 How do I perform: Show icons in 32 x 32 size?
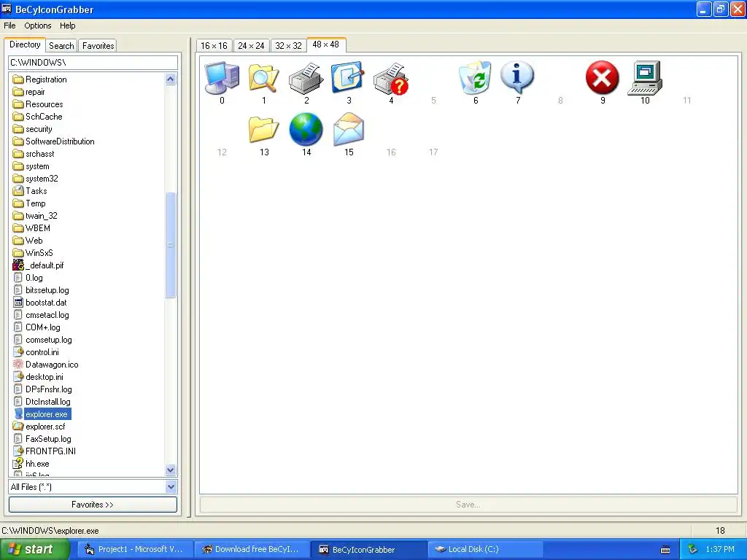click(x=288, y=46)
